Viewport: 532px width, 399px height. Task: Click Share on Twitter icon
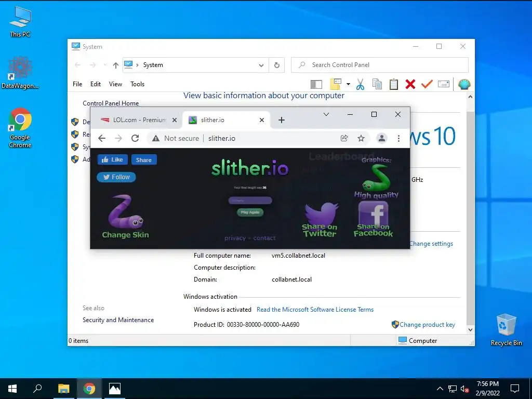coord(320,220)
